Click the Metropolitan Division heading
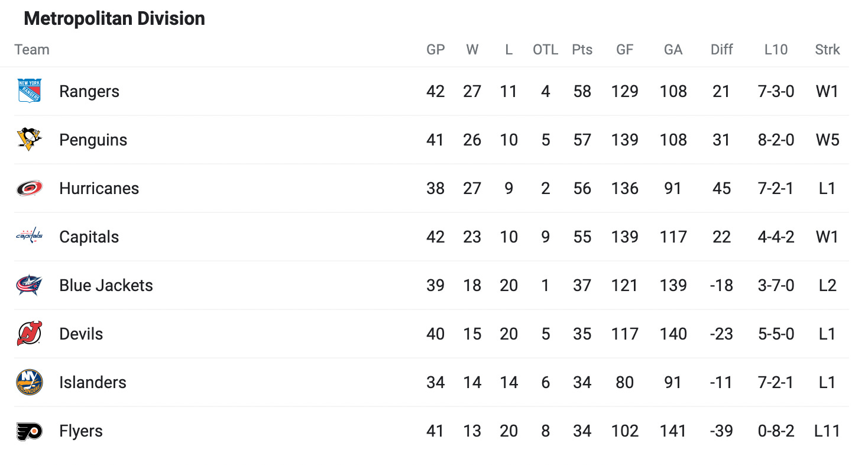The width and height of the screenshot is (868, 465). point(115,19)
